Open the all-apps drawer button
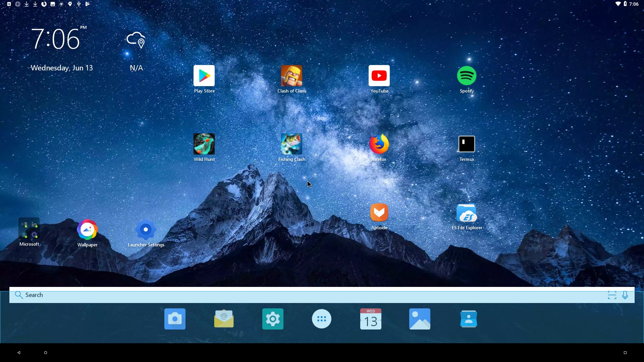This screenshot has width=644, height=362. click(x=322, y=319)
